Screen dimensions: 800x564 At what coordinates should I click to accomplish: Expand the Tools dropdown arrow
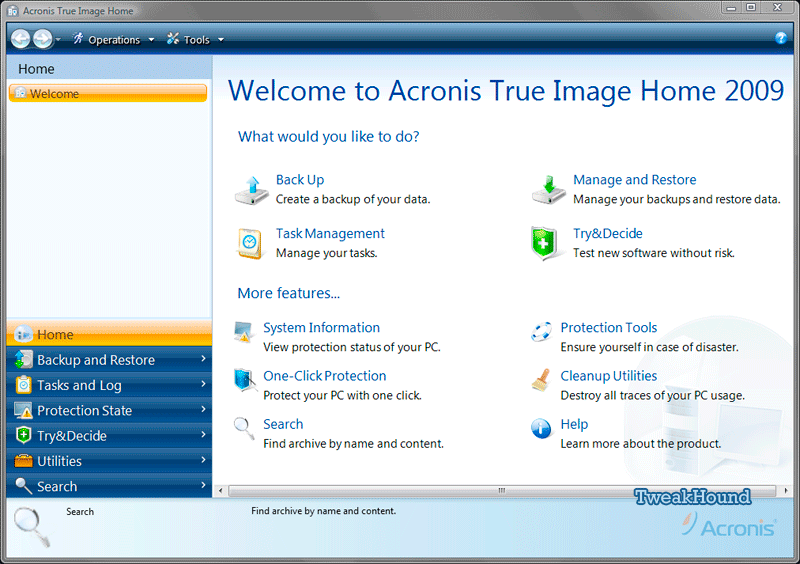pos(221,40)
